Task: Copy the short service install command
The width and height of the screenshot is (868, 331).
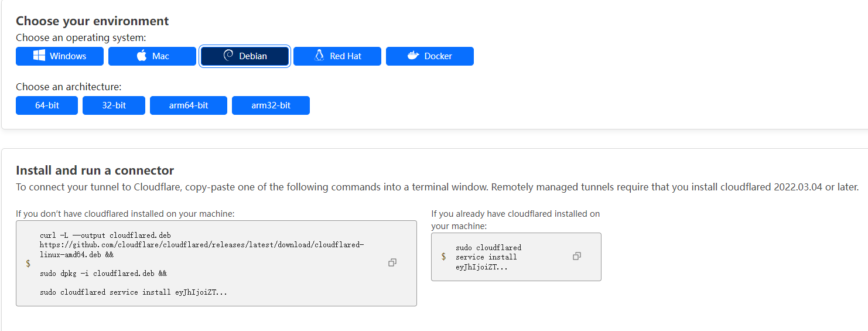Action: tap(577, 256)
